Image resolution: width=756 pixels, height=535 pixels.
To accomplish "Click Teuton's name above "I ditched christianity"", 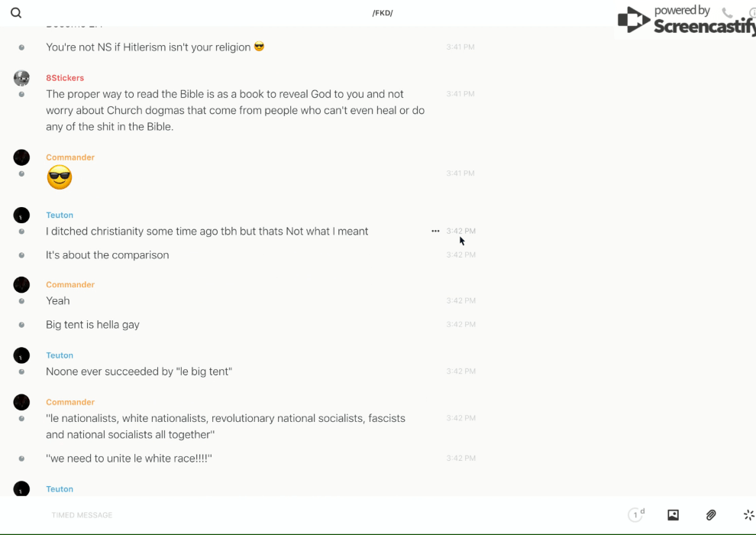I will (x=60, y=216).
